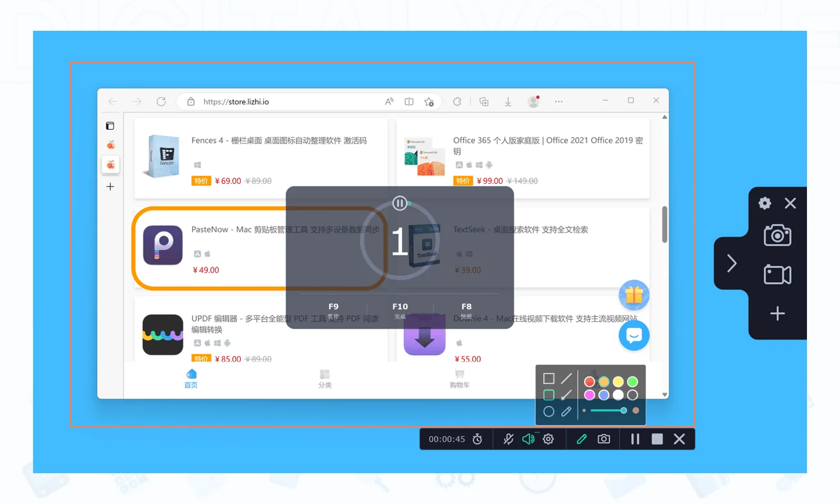Image resolution: width=840 pixels, height=504 pixels.
Task: Open the recording timer schedule icon
Action: click(x=477, y=439)
